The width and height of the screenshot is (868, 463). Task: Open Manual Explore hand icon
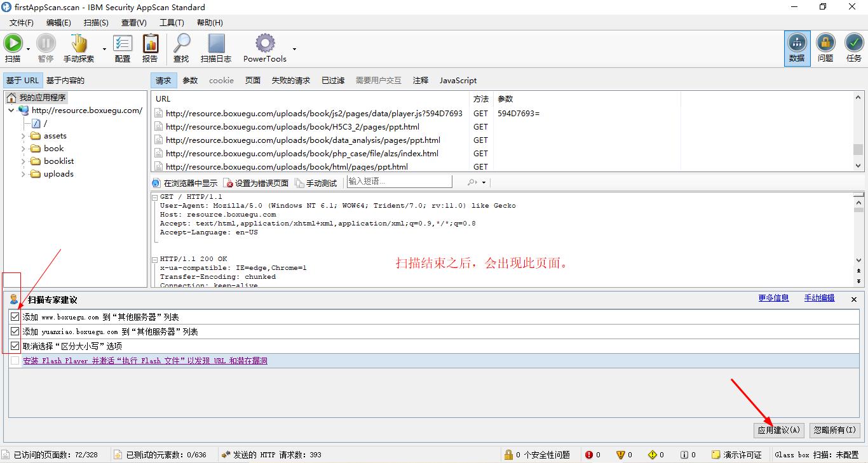[x=79, y=43]
